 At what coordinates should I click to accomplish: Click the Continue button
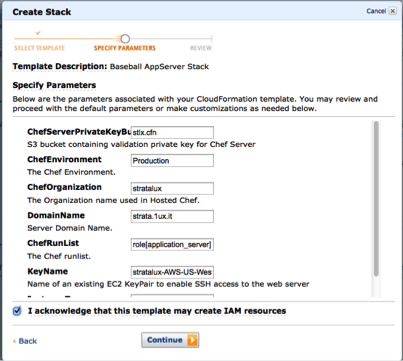click(170, 340)
